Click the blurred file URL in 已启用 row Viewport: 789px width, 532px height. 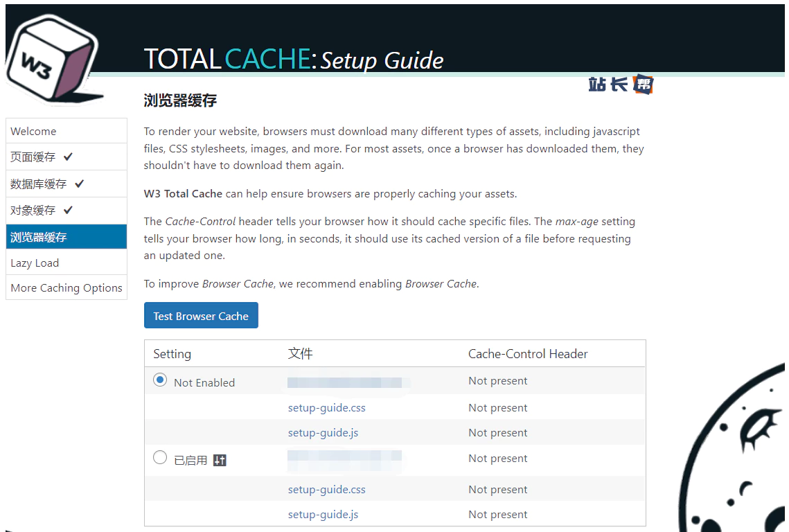click(x=344, y=460)
